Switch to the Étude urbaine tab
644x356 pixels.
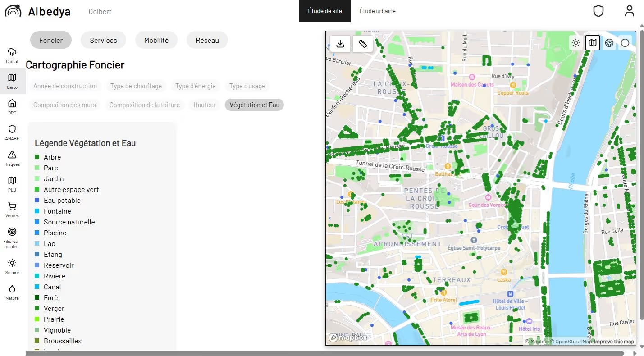tap(377, 11)
